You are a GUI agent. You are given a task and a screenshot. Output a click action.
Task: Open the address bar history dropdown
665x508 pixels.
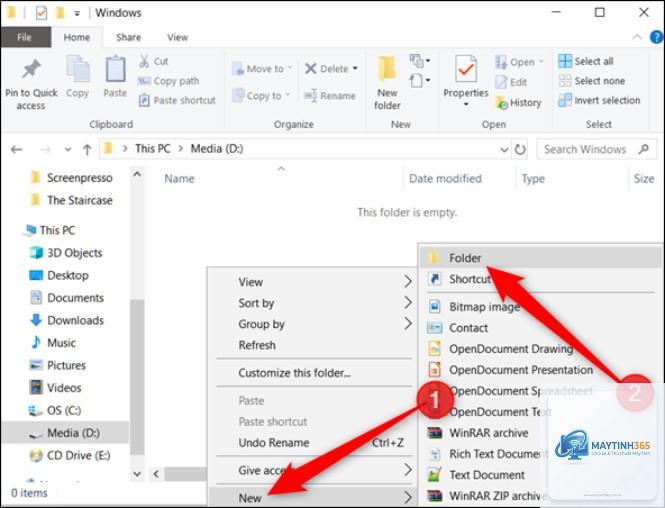click(504, 150)
